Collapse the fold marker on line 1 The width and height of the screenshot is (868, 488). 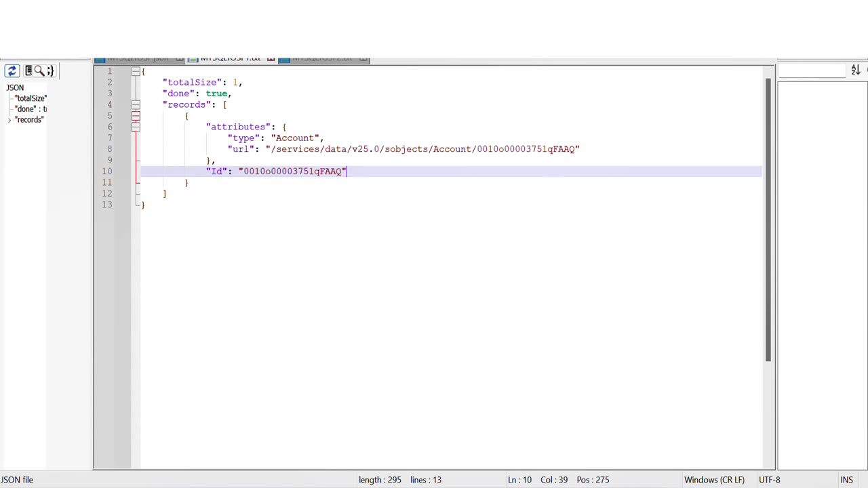pos(136,71)
